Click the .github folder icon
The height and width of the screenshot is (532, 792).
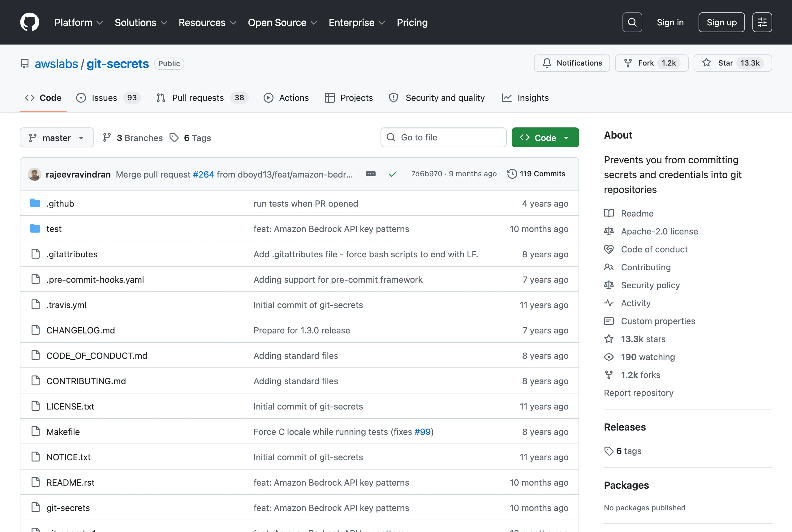pos(35,203)
